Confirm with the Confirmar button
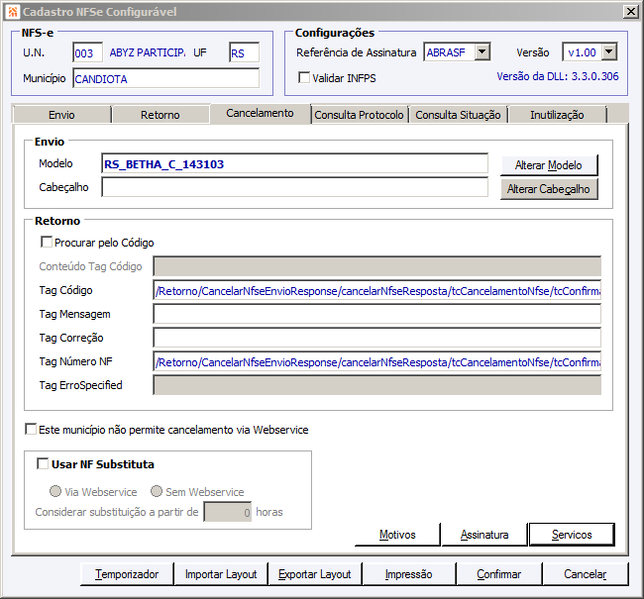This screenshot has height=599, width=644. (x=499, y=574)
